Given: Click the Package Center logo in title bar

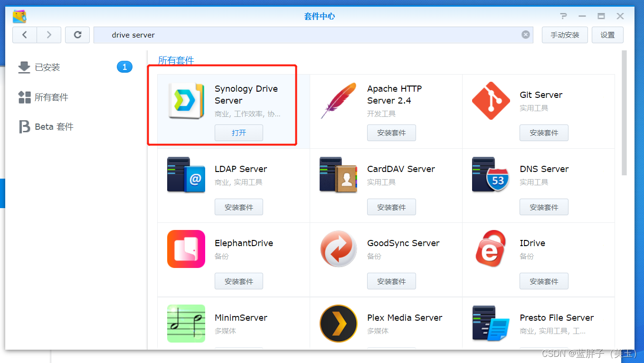Looking at the screenshot, I should coord(19,16).
